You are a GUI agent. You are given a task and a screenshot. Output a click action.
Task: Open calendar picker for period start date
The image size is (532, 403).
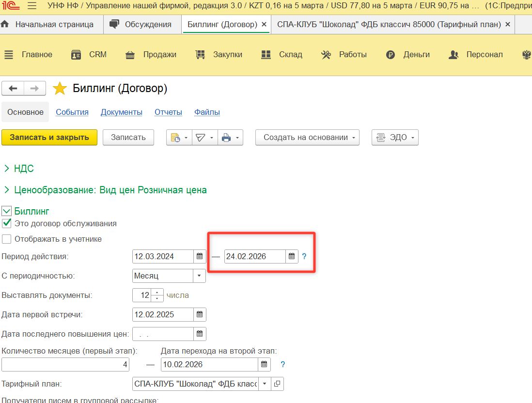(x=200, y=257)
